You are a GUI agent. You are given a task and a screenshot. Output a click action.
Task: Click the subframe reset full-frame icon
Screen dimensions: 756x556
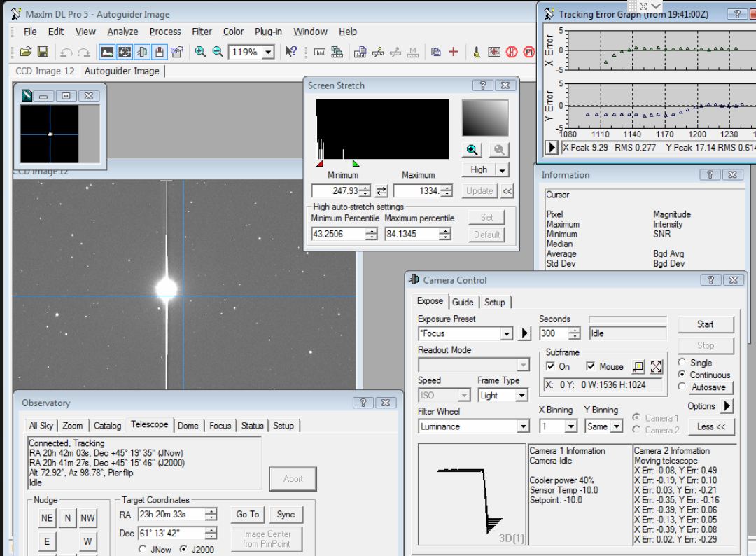656,366
